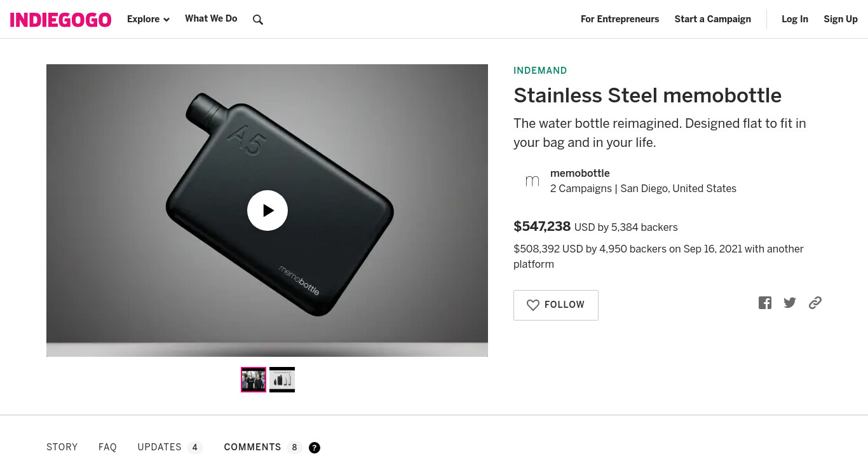Toggle the heart Follow button
This screenshot has height=463, width=868.
click(556, 305)
